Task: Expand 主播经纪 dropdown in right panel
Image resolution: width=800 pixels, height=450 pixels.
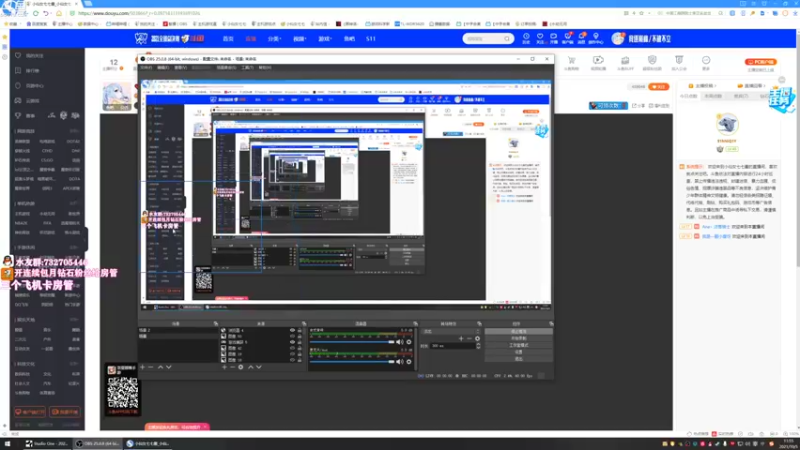Action: coord(703,86)
